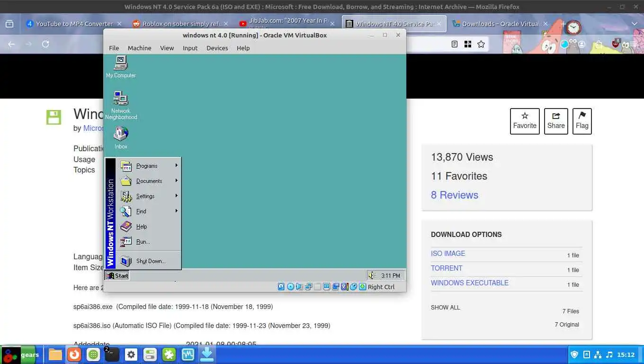Open TORRENT download link
Screen dimensions: 644x364
[x=447, y=268]
